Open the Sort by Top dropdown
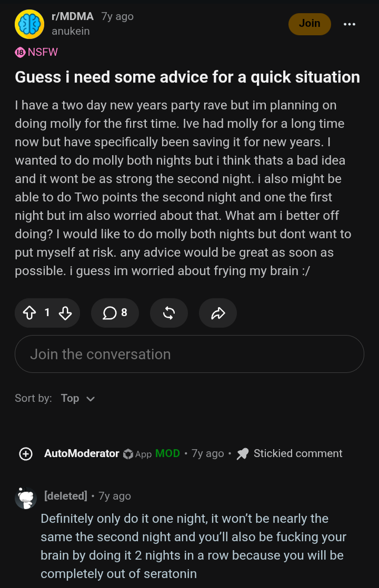Viewport: 379px width, 588px height. 78,398
